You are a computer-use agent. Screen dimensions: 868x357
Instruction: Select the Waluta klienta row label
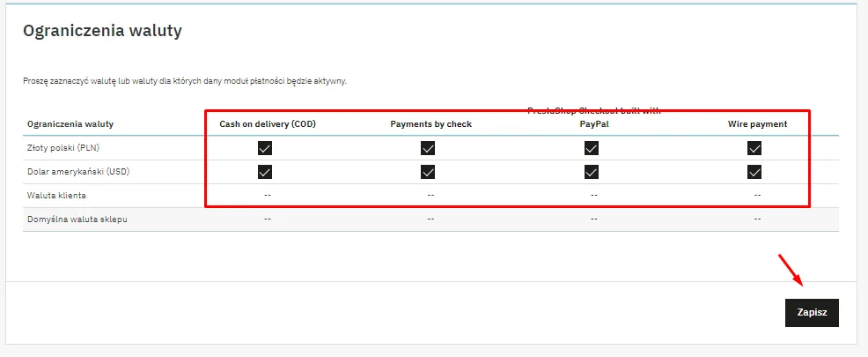click(x=56, y=195)
